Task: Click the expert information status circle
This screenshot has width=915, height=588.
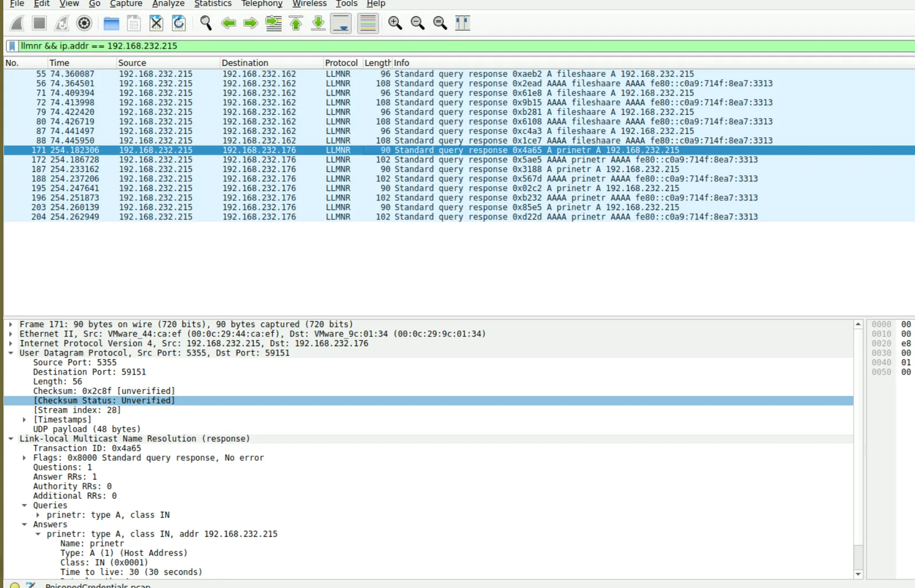Action: (15, 585)
